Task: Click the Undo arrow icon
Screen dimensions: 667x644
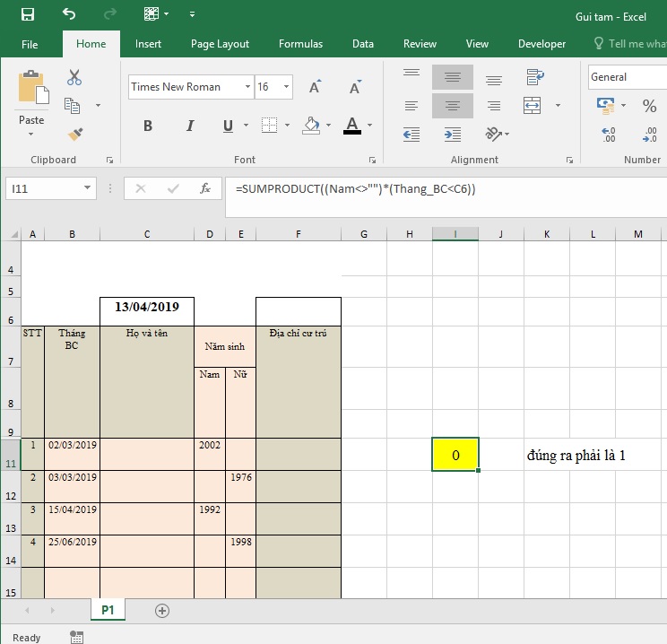Action: click(x=69, y=14)
